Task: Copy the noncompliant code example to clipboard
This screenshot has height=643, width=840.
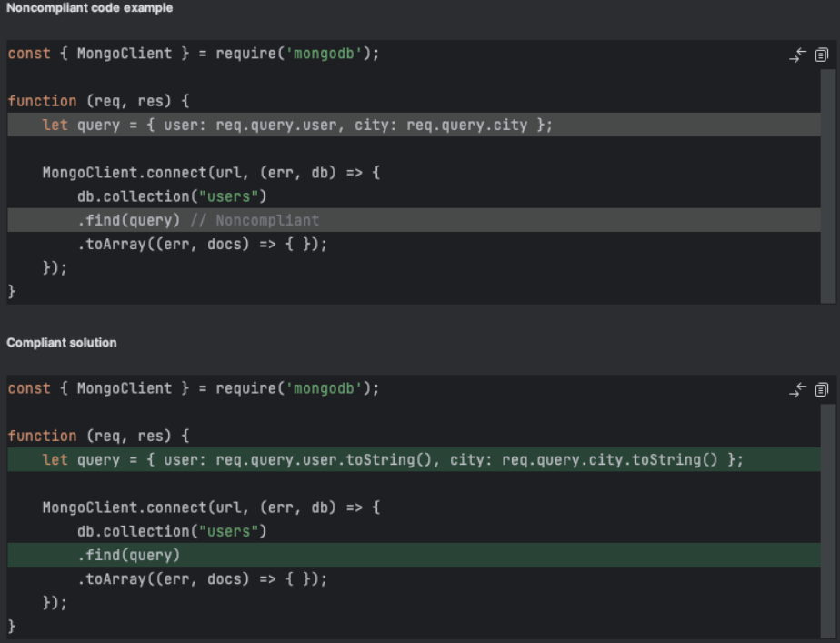Action: [822, 55]
